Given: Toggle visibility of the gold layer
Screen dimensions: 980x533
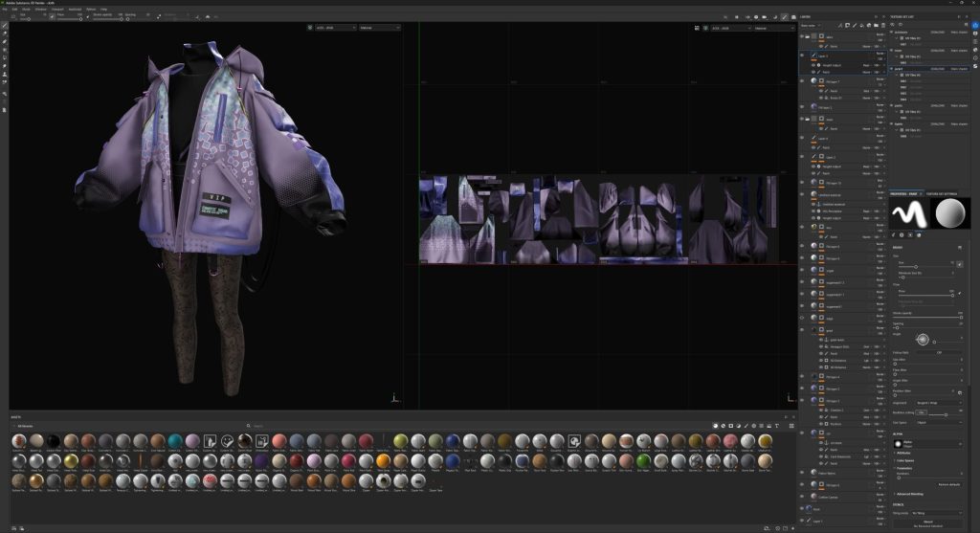Looking at the screenshot, I should point(802,330).
